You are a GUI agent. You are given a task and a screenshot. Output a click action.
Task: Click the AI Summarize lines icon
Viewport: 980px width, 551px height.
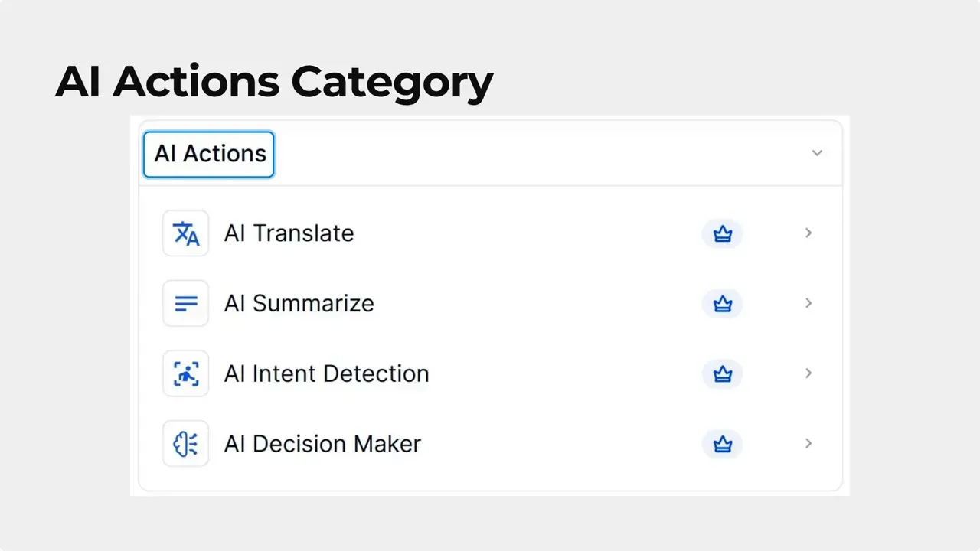point(185,303)
